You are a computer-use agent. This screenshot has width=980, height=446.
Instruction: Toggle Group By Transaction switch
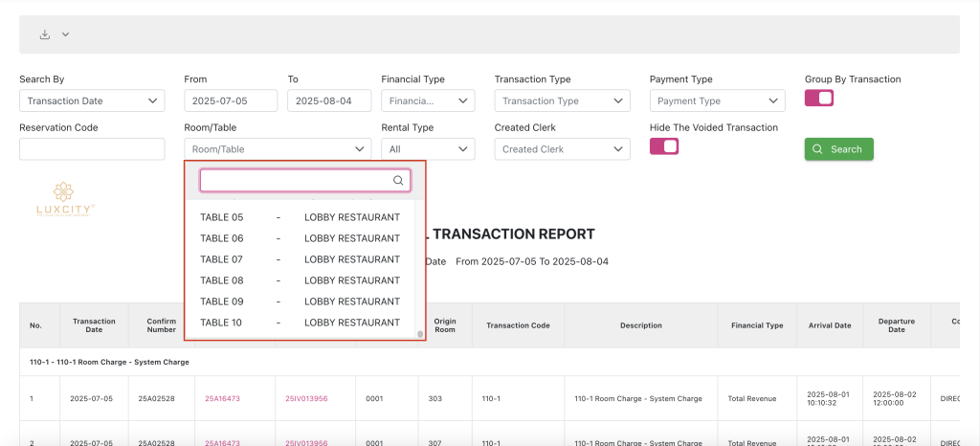coord(819,98)
